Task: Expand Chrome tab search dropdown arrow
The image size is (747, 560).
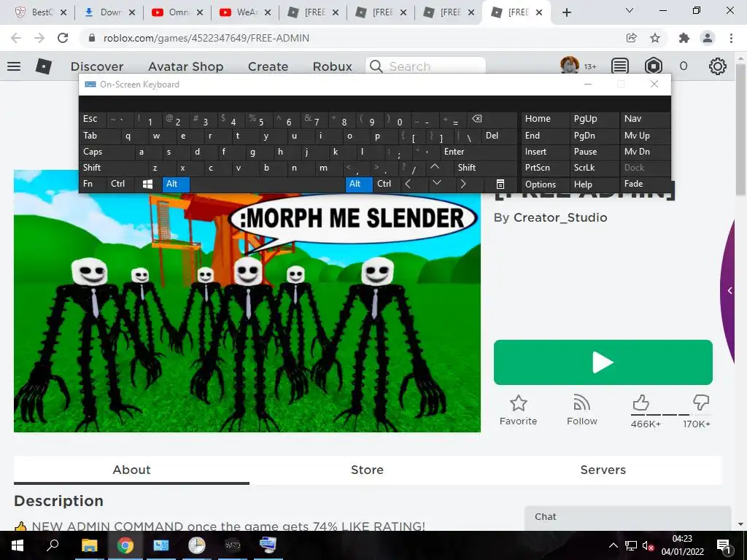Action: (630, 10)
